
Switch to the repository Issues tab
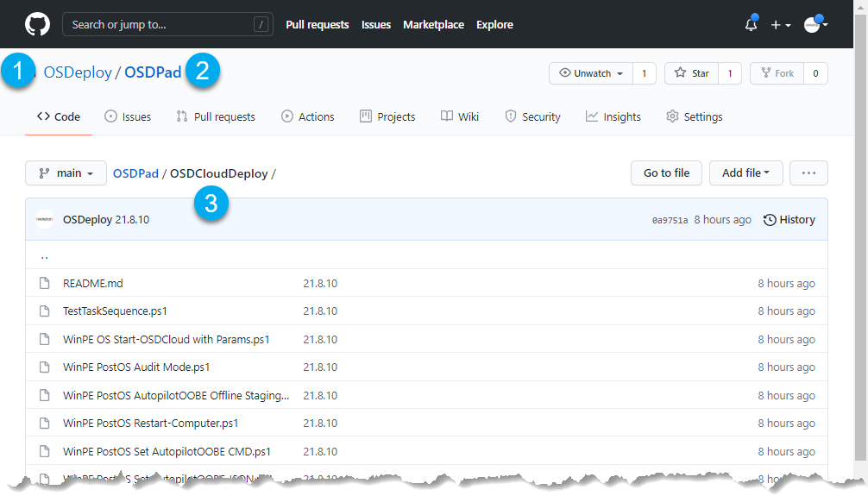point(128,116)
